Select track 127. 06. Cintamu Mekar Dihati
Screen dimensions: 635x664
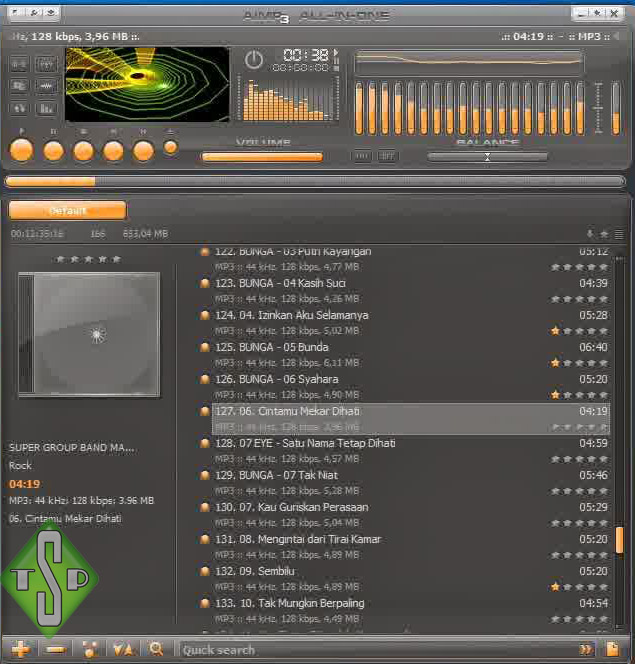click(411, 419)
